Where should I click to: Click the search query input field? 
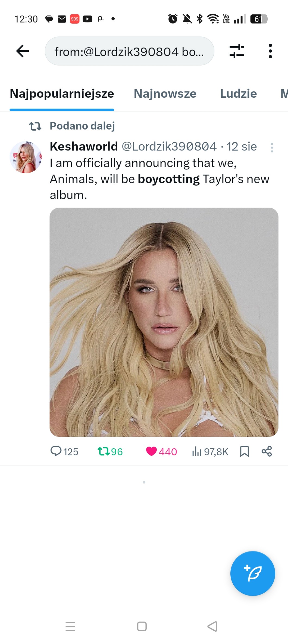129,51
